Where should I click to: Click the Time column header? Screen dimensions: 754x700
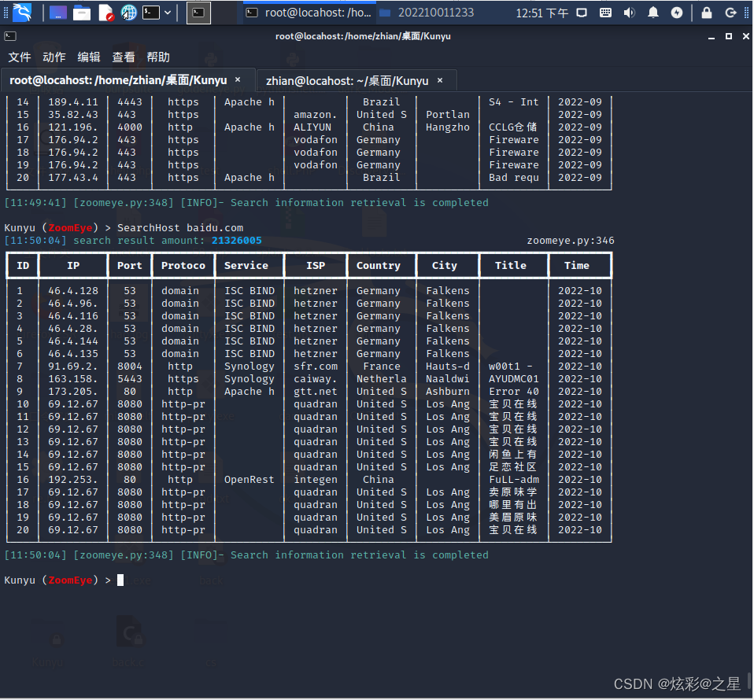point(577,265)
